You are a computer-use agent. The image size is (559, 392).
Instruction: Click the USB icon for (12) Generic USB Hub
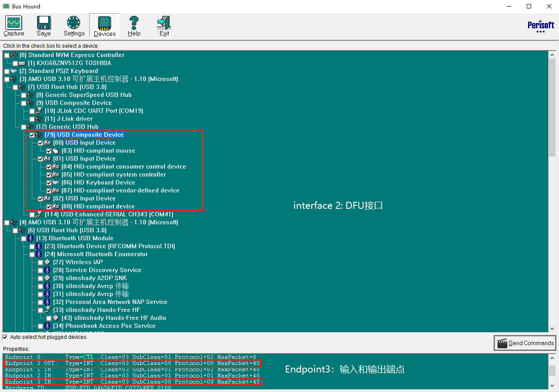point(31,127)
